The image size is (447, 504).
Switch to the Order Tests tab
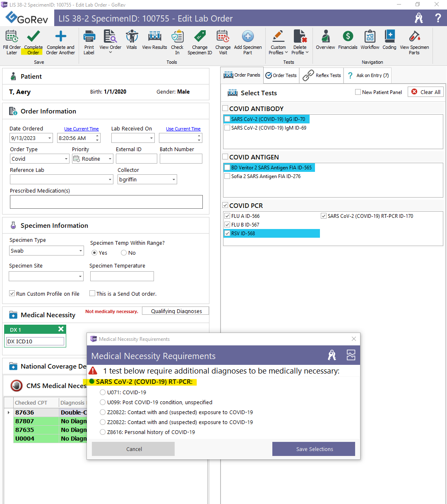(x=281, y=75)
